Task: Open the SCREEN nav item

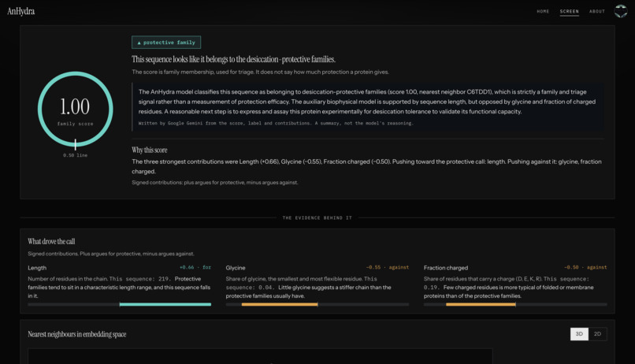Action: pos(570,11)
